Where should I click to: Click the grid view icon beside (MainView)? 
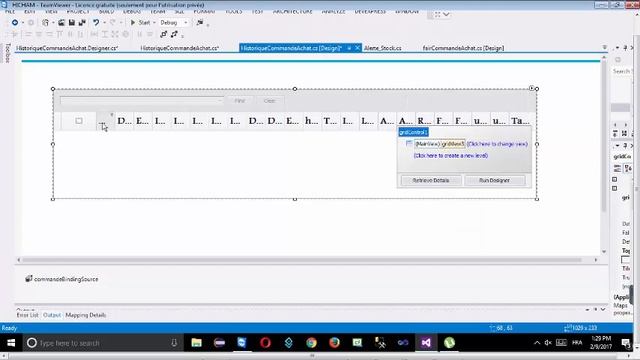coord(409,144)
